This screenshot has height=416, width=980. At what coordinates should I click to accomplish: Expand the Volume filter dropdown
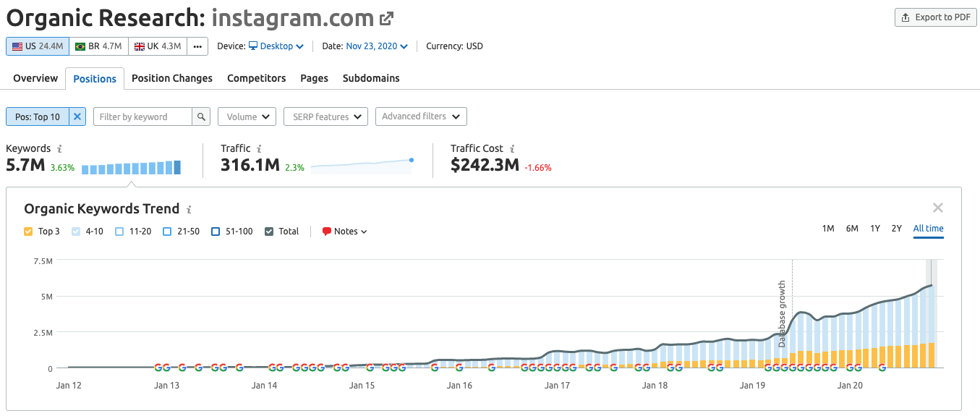coord(247,116)
